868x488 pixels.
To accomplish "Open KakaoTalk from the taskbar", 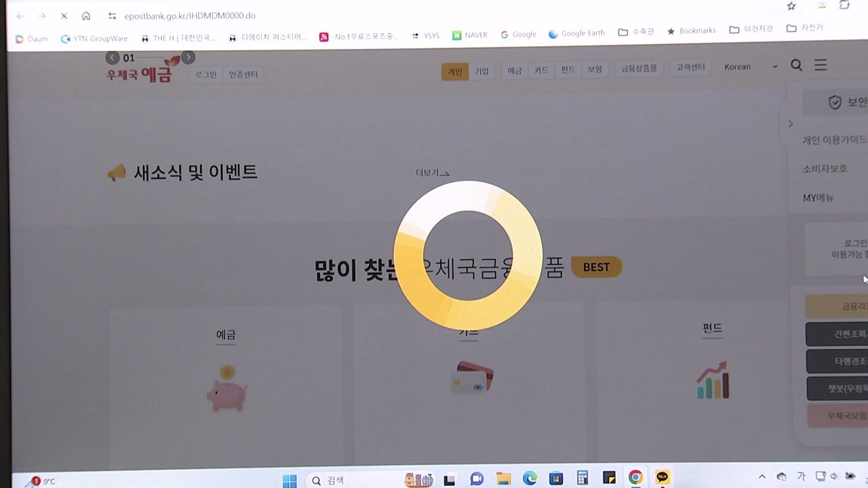I will [x=663, y=477].
